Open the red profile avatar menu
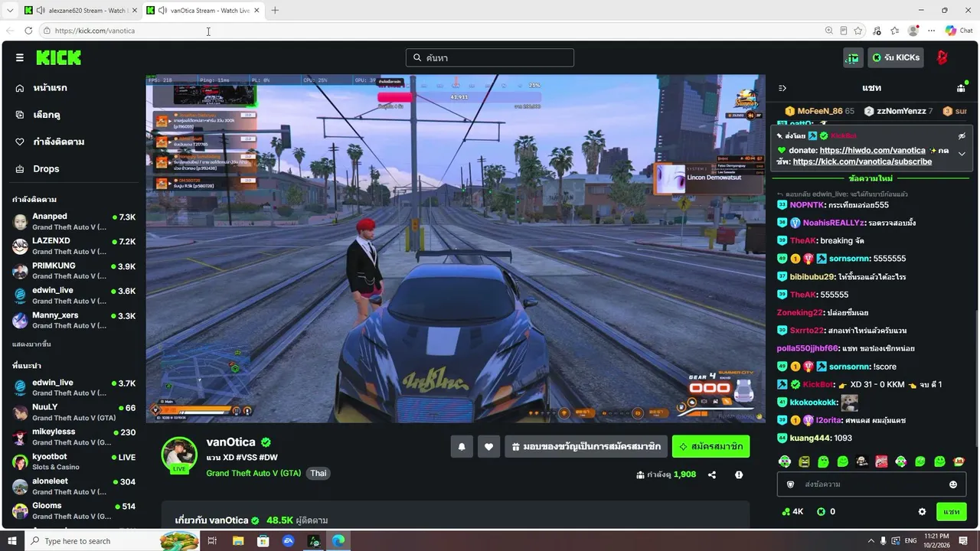Screen dimensions: 980x551 pyautogui.click(x=942, y=57)
